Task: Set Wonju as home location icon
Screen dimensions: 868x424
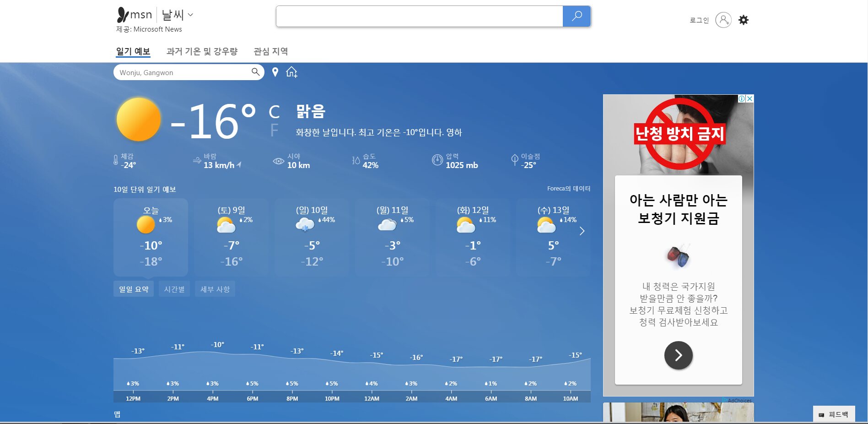Action: pos(291,72)
